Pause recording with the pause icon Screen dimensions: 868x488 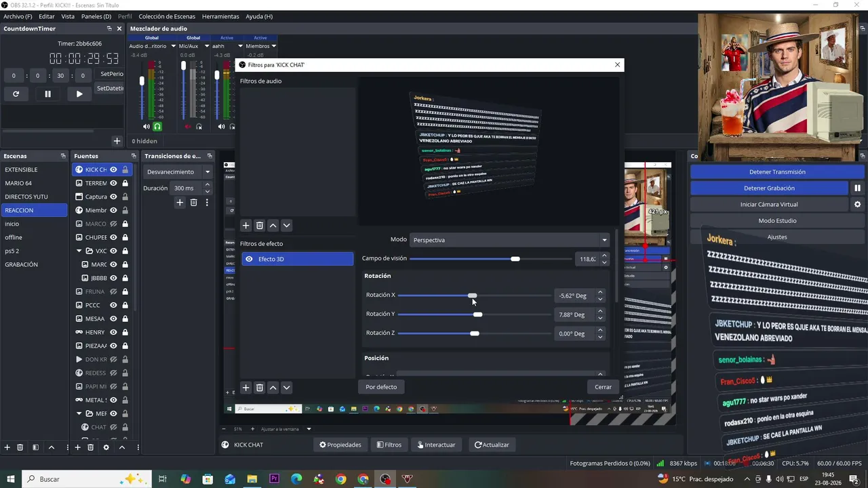pyautogui.click(x=858, y=188)
